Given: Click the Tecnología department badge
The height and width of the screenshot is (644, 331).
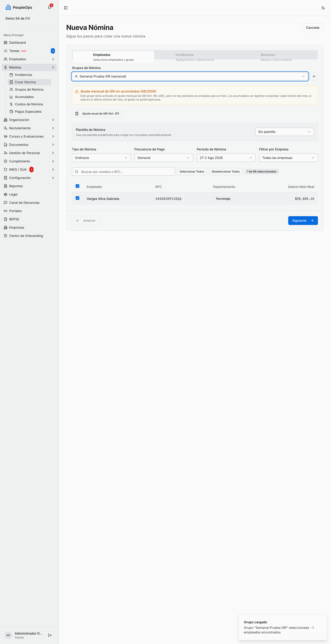Looking at the screenshot, I should 223,199.
